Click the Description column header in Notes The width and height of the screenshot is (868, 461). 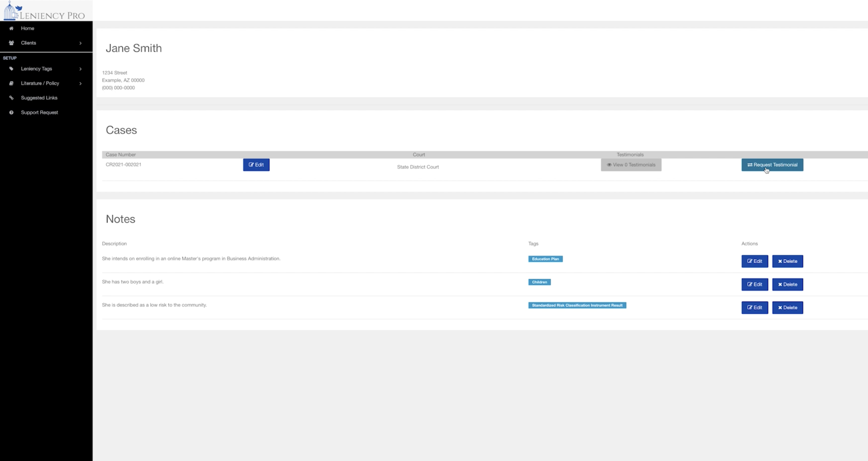(114, 244)
